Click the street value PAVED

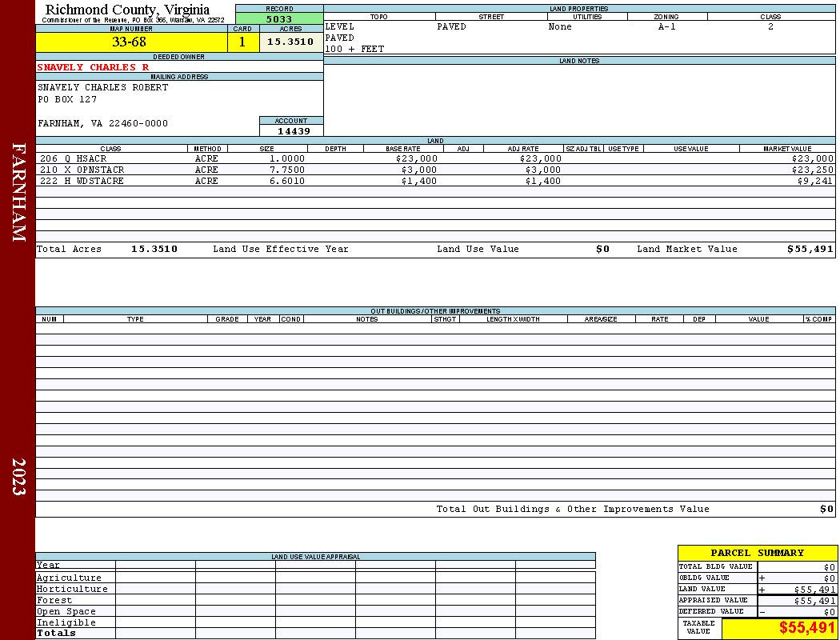coord(451,26)
